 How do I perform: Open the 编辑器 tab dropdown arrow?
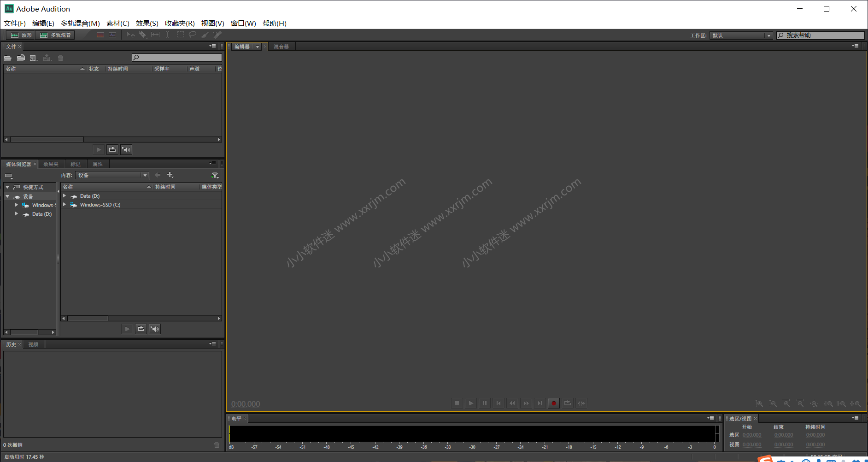click(x=258, y=47)
